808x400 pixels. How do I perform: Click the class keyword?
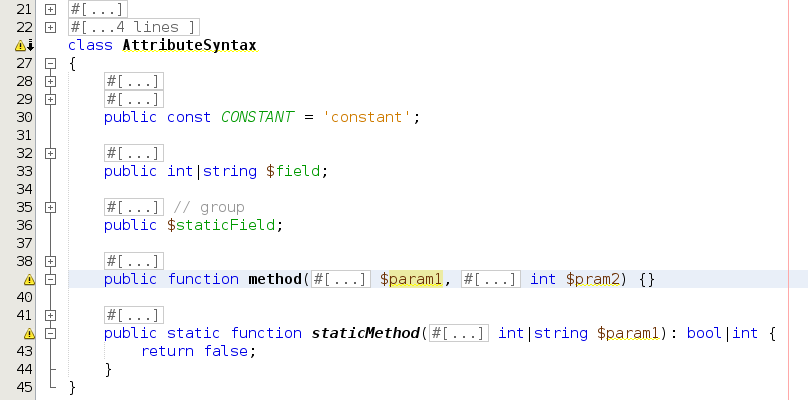91,45
